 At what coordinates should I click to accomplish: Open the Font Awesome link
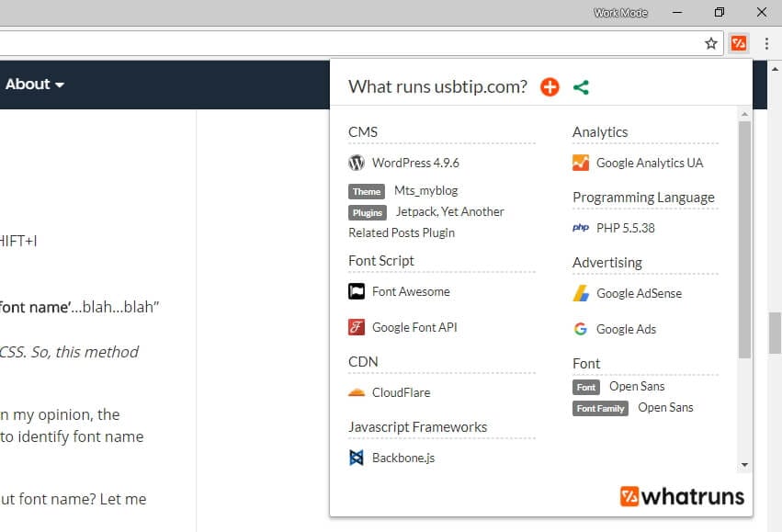click(411, 291)
